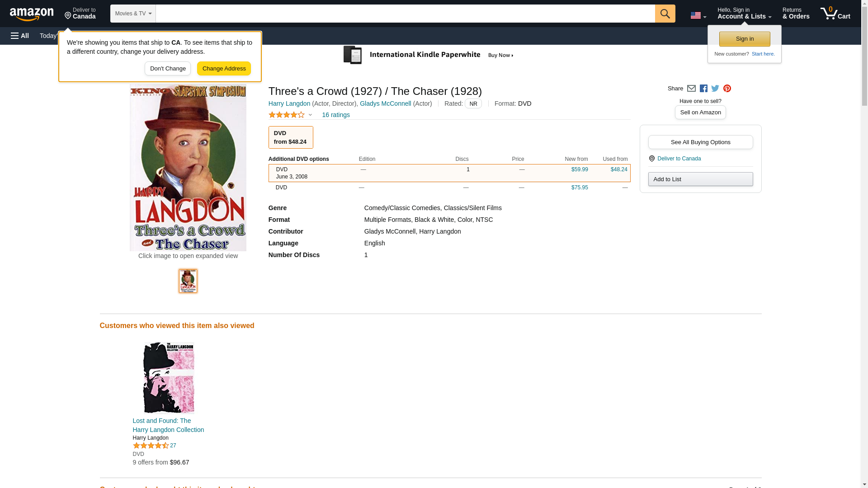Open the Account & Lists menu

(x=744, y=14)
